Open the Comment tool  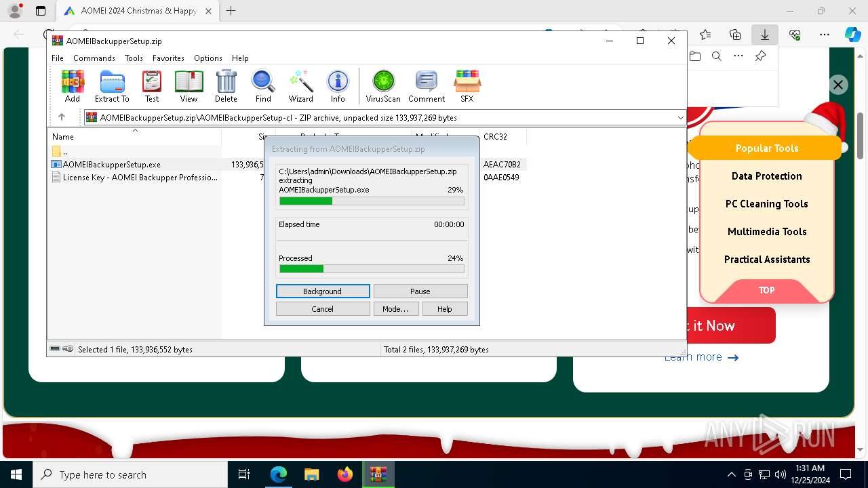click(x=427, y=86)
